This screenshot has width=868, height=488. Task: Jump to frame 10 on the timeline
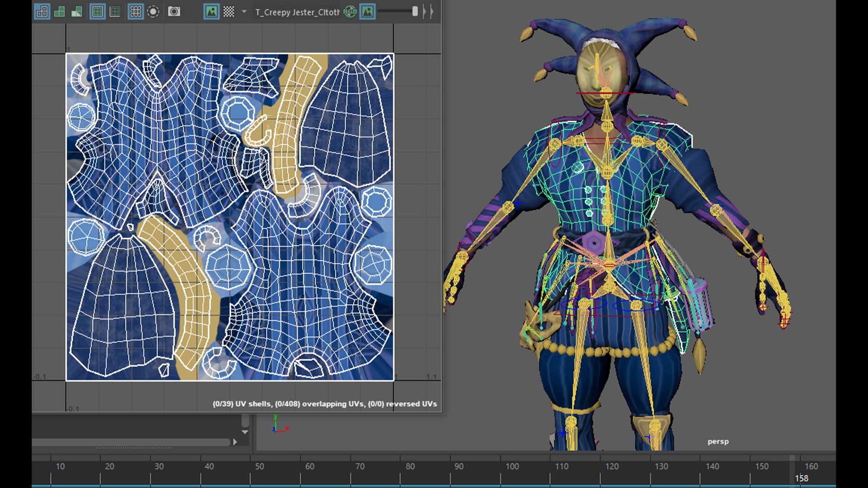(x=60, y=466)
